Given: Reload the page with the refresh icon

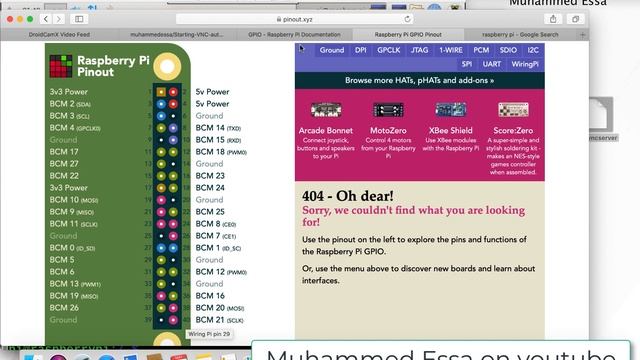Looking at the screenshot, I should point(407,19).
